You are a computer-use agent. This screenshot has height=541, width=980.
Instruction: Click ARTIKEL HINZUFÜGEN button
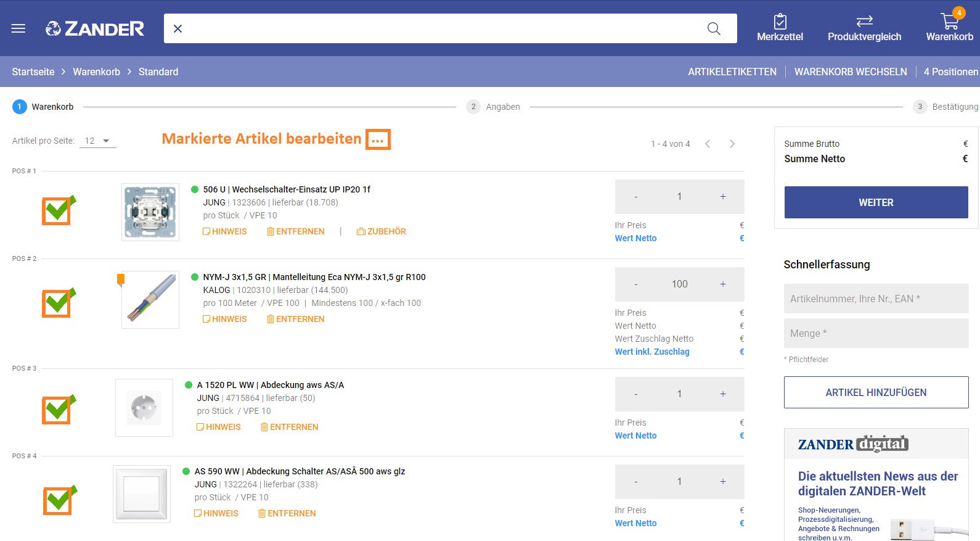pos(876,392)
